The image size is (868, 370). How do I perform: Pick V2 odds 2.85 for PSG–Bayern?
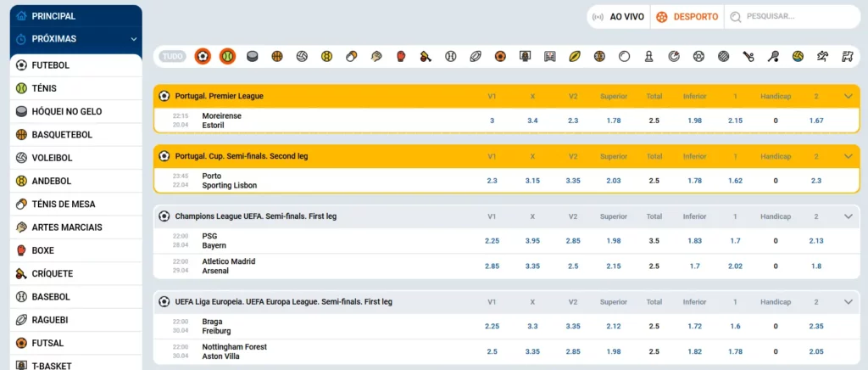(573, 241)
